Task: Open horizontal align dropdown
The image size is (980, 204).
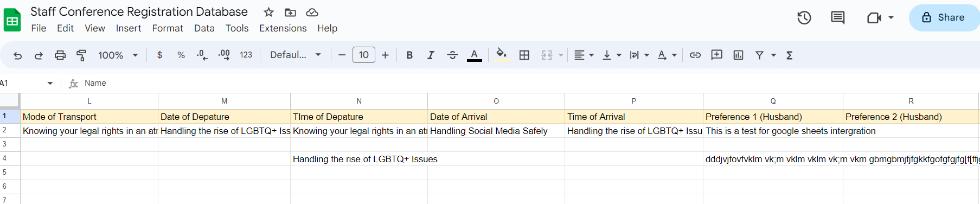Action: coord(584,55)
